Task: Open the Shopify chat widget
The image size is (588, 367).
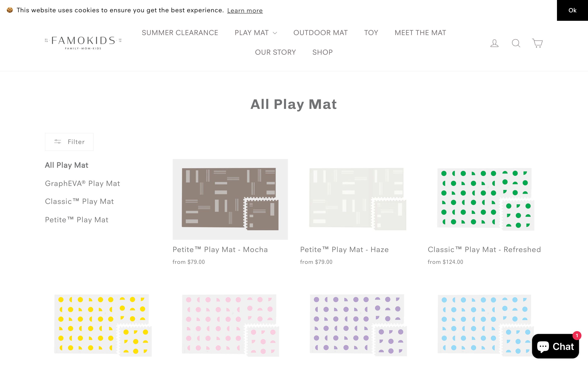Action: coord(555,346)
